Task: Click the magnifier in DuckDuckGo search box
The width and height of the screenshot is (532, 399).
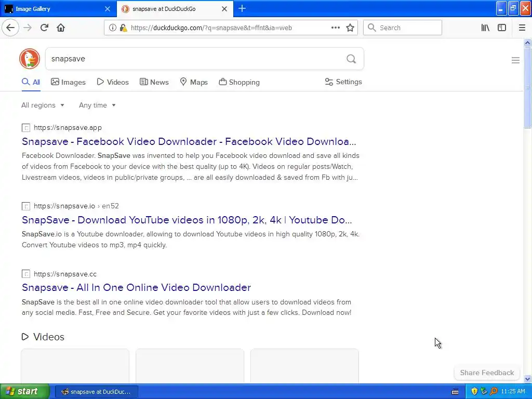Action: (x=351, y=59)
